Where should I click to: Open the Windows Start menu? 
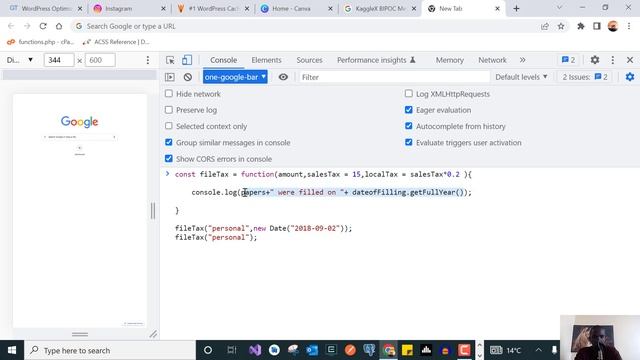12,350
